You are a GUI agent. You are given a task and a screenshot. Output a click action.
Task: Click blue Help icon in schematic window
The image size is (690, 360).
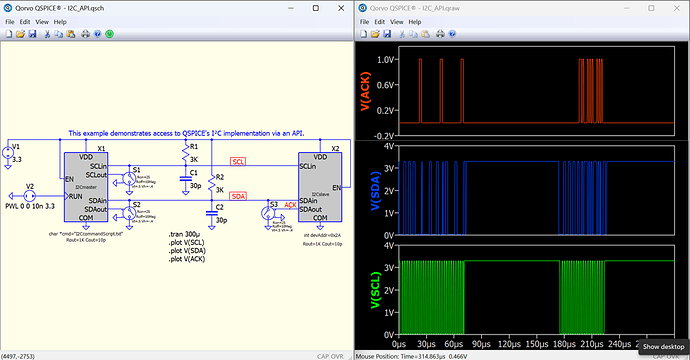tap(98, 34)
